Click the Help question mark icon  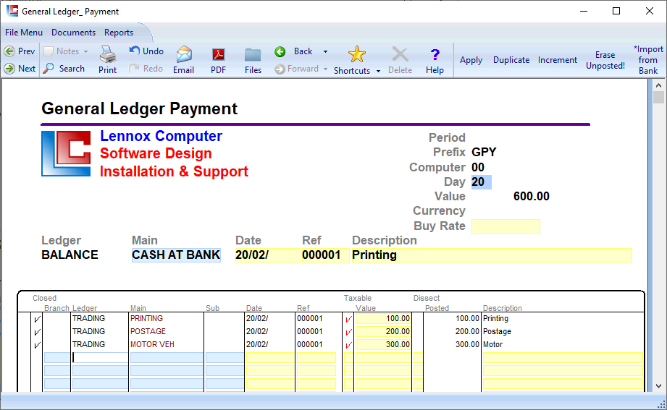click(434, 56)
